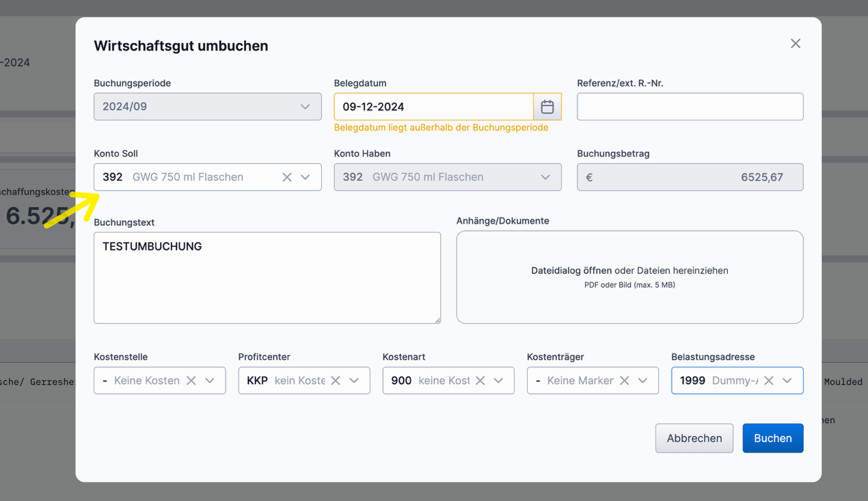Dismiss the Wirtschaftsgut umbuchen dialog

(795, 43)
